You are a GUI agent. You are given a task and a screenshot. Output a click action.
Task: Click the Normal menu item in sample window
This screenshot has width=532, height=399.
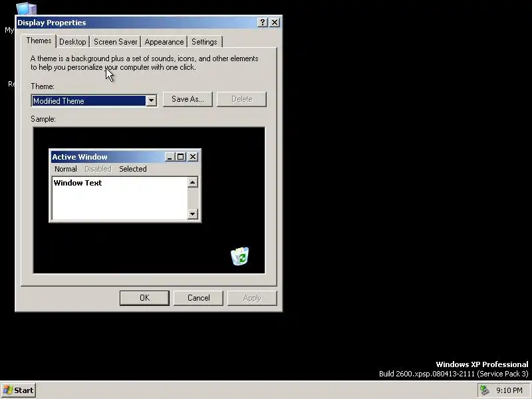tap(66, 169)
